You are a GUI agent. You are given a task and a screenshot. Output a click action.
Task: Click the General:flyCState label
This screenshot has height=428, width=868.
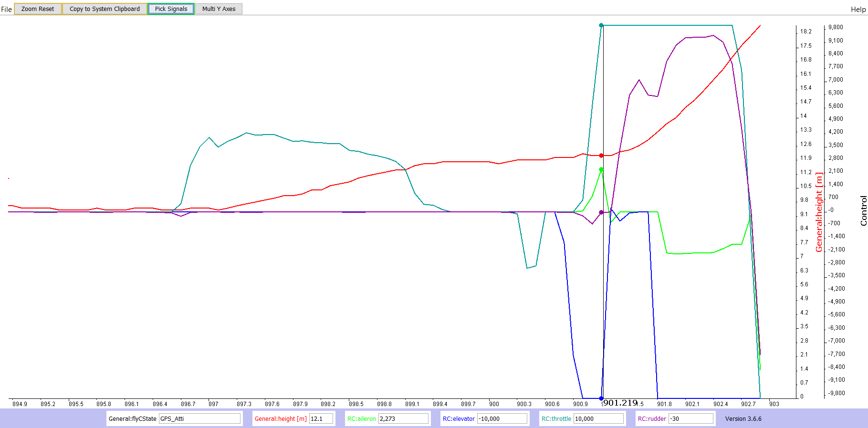coord(133,418)
